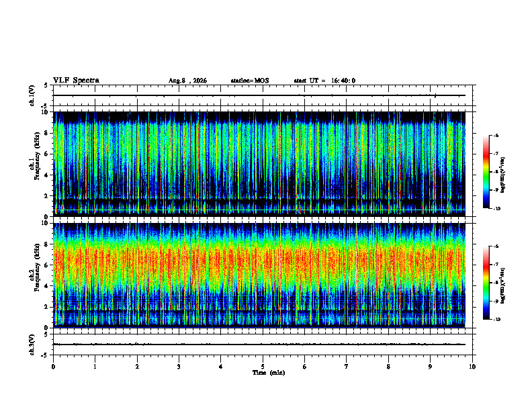This screenshot has height=411, width=532.
Task: Click time axis tick label "9"
Action: pos(430,367)
